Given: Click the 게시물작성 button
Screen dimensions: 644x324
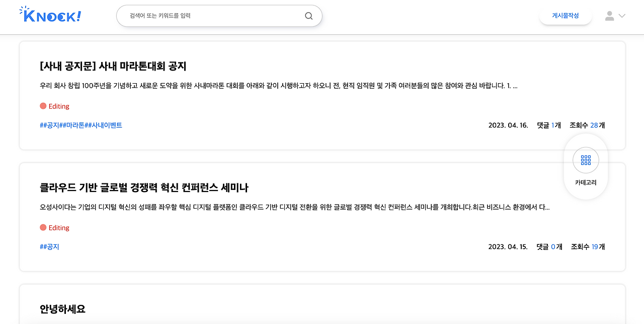Looking at the screenshot, I should coord(566,16).
